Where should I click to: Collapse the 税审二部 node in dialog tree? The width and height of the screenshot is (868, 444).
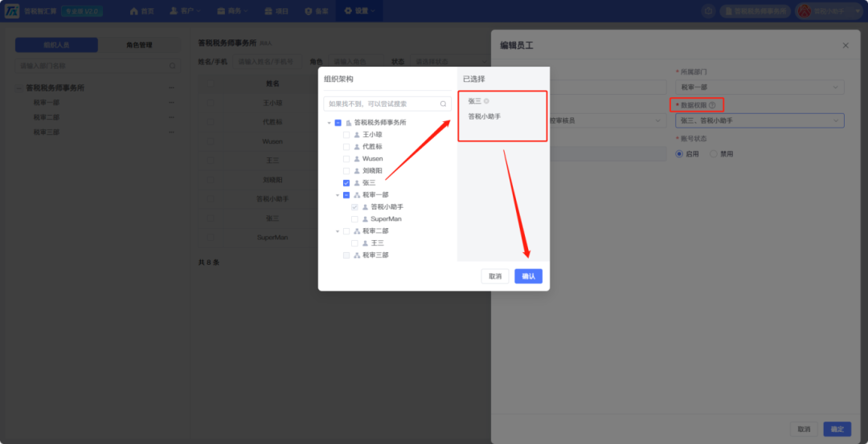coord(337,231)
